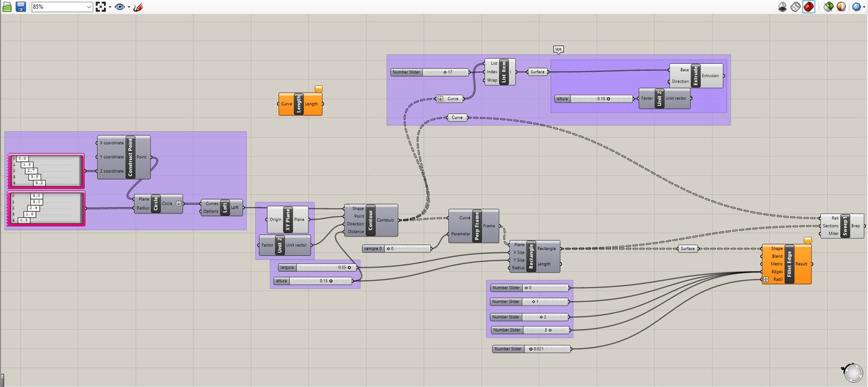Select the orange Fillet Edge component
868x387 pixels.
[x=786, y=264]
